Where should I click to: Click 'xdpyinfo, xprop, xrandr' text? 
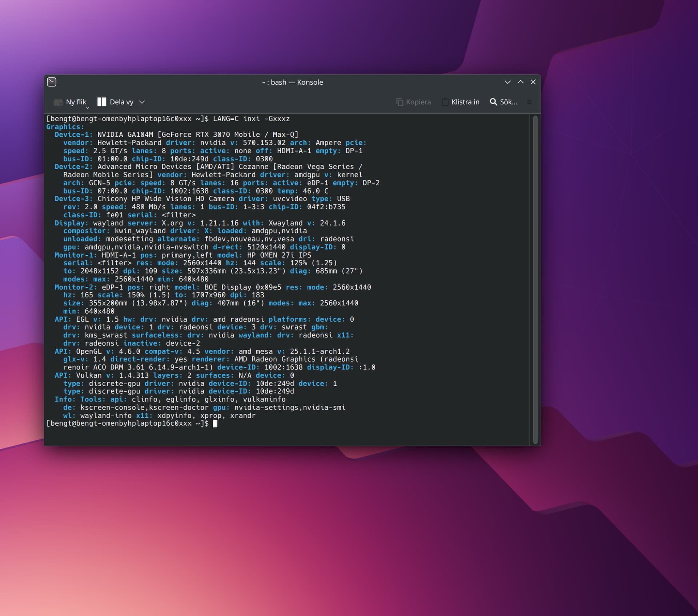(206, 416)
